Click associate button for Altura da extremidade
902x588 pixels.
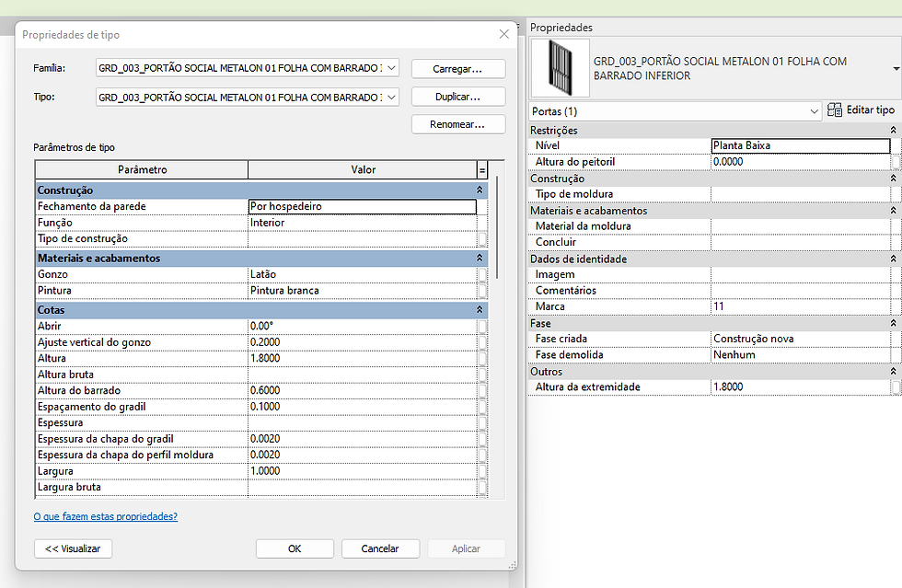pos(896,387)
